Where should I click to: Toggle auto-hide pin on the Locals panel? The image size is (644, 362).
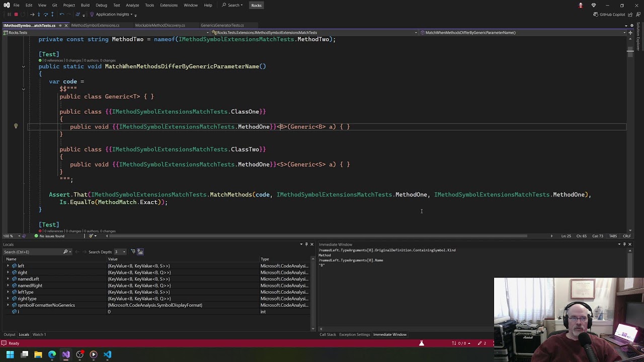point(306,244)
